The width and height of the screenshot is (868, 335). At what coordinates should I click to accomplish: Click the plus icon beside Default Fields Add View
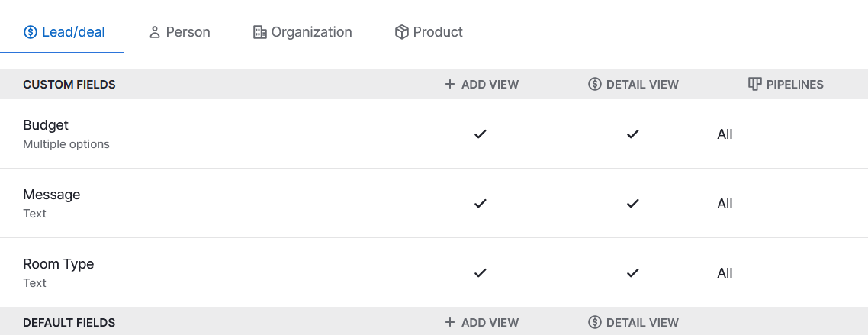pos(449,322)
